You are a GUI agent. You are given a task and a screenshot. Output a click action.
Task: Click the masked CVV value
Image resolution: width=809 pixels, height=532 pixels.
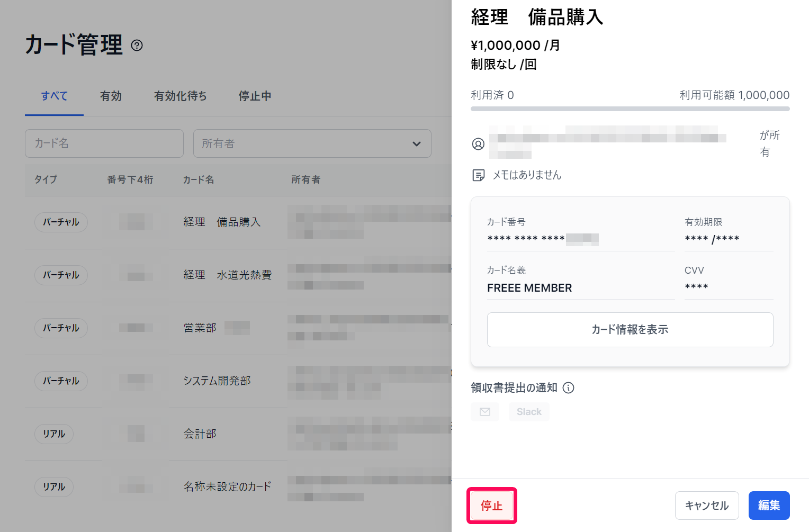(696, 287)
